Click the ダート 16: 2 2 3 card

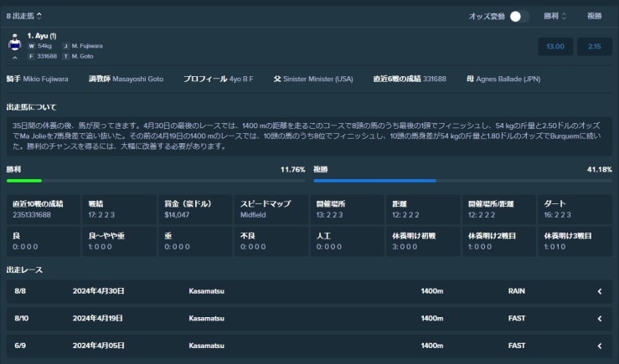[575, 209]
